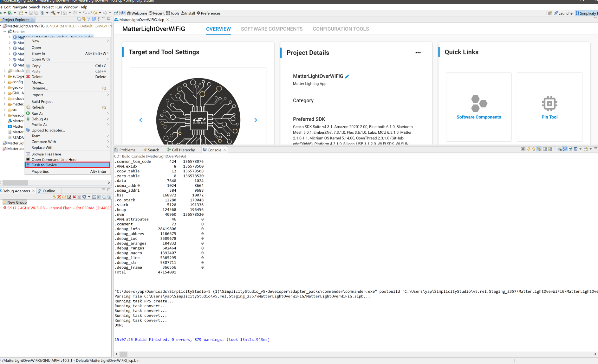Click Open Console icon in console toolbar
The image size is (598, 364).
point(586,149)
